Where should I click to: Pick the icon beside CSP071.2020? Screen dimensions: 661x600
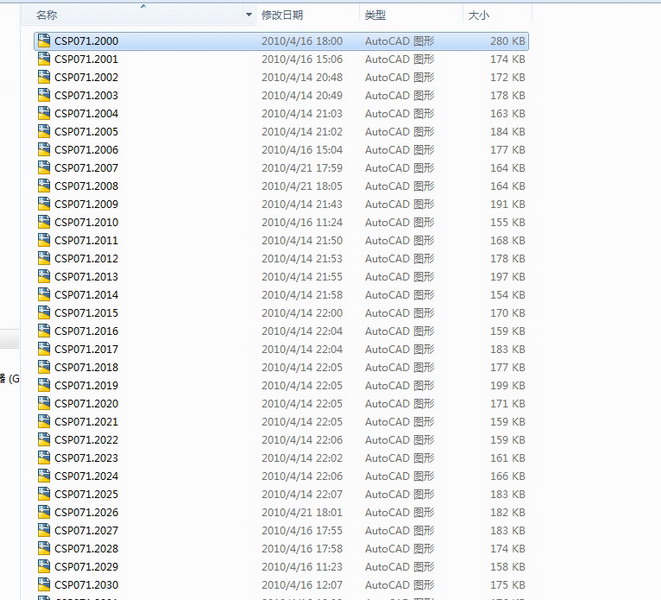(x=44, y=404)
